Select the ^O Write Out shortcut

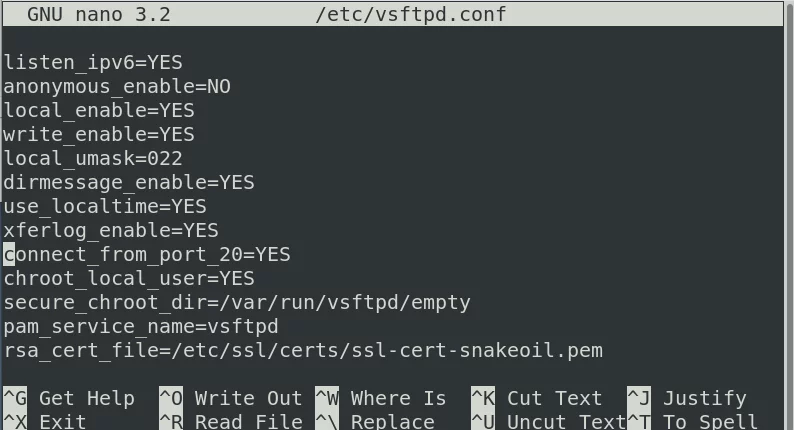pyautogui.click(x=231, y=398)
